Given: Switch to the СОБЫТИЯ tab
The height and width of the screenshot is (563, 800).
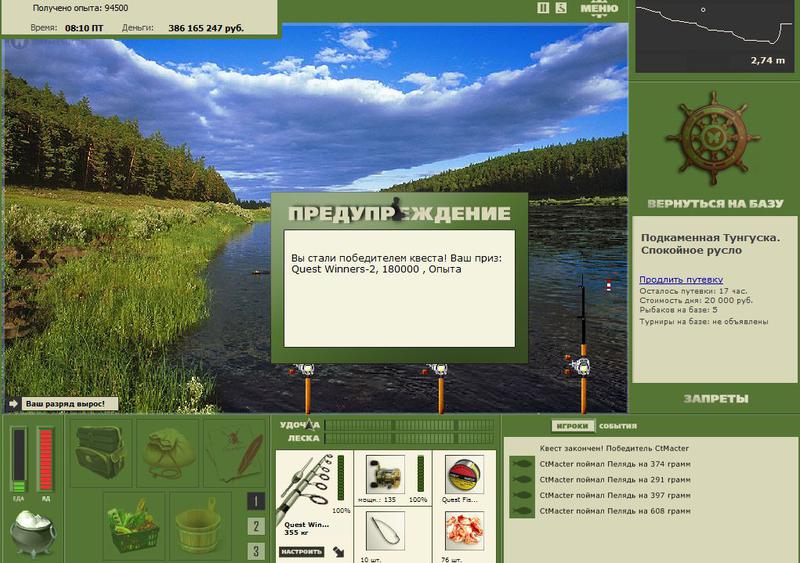Looking at the screenshot, I should tap(617, 426).
